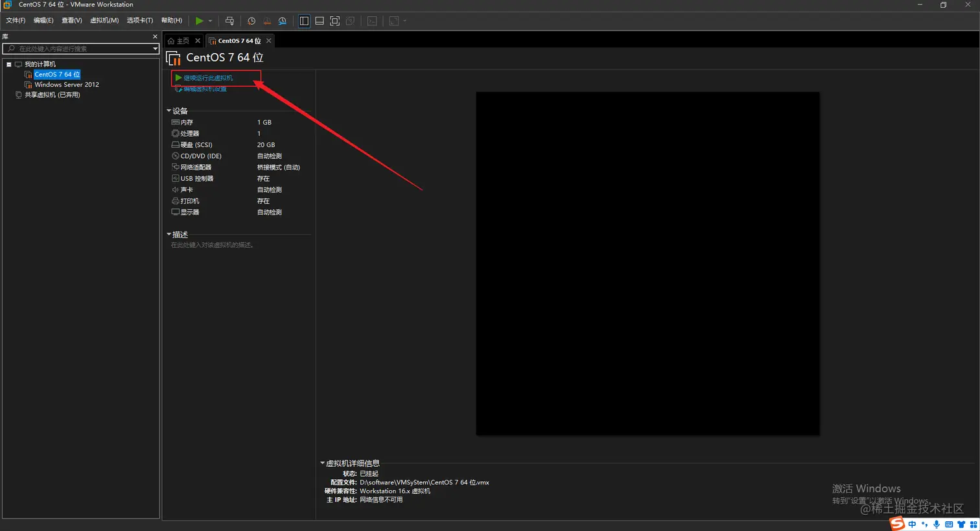The height and width of the screenshot is (531, 980).
Task: Toggle the thumbnail bar view icon
Action: [x=320, y=21]
